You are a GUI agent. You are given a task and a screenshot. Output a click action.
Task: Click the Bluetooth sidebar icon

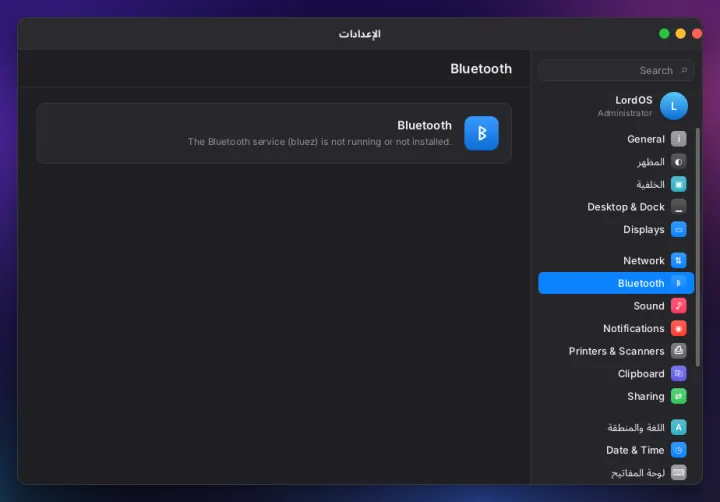point(678,283)
